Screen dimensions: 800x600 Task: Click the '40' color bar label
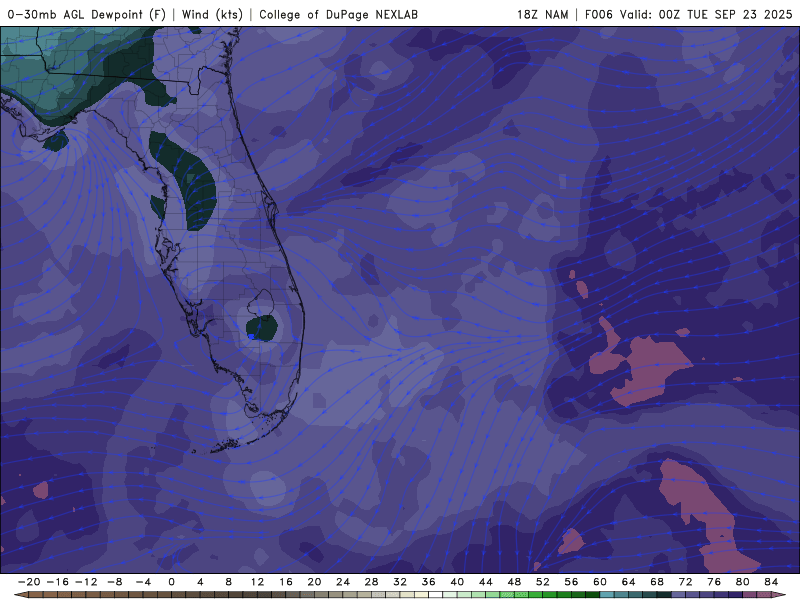457,582
